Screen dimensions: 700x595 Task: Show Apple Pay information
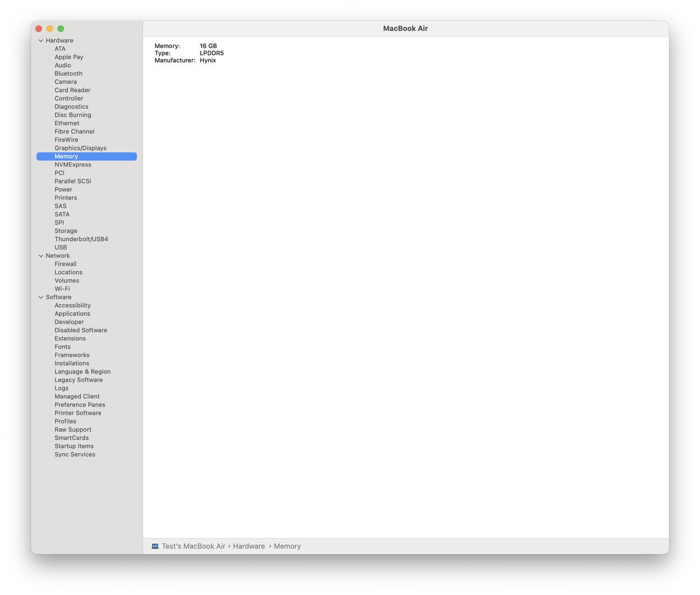coord(69,57)
